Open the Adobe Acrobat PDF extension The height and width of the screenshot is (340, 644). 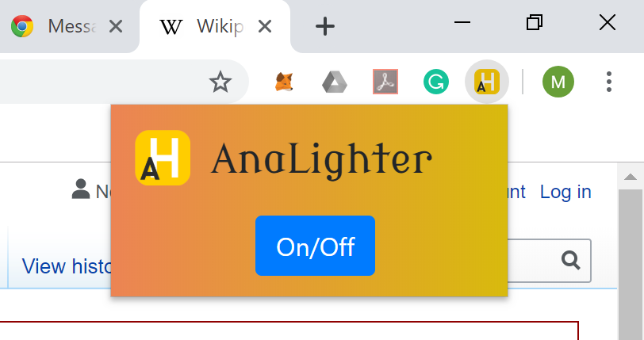[x=385, y=82]
